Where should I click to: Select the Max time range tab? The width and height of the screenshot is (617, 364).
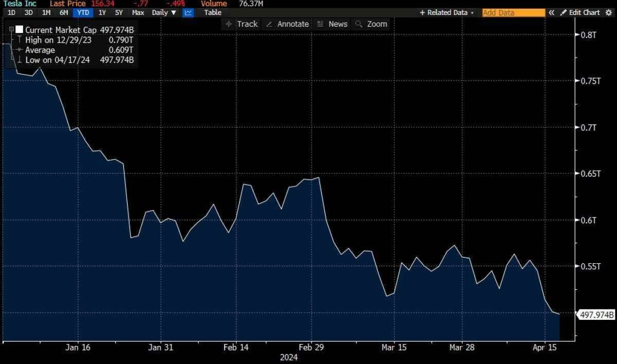(137, 12)
